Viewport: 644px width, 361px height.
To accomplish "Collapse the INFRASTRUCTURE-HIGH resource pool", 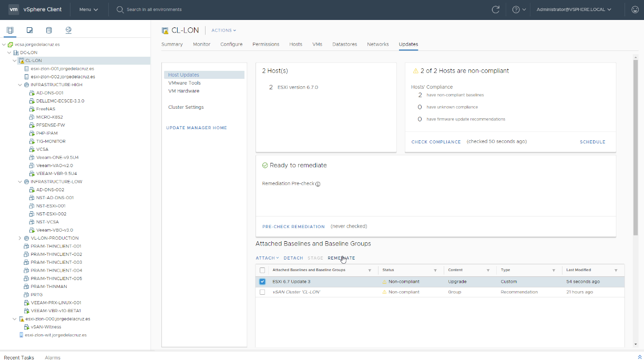I will pyautogui.click(x=20, y=85).
